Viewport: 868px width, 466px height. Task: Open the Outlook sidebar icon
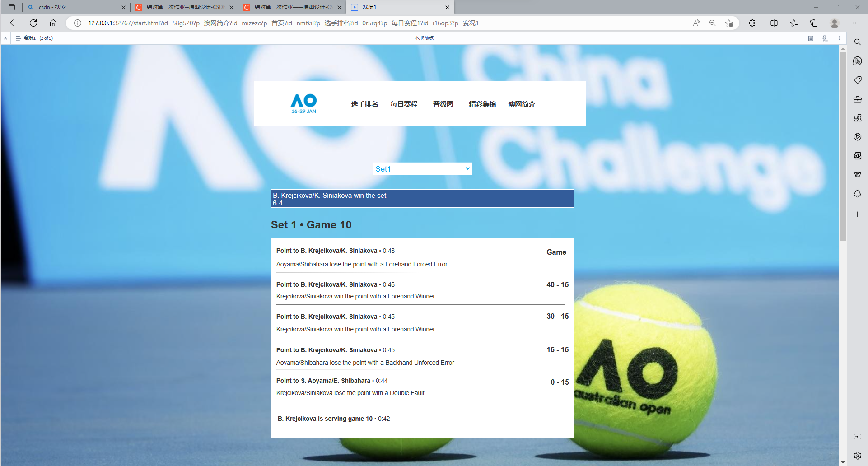[858, 156]
